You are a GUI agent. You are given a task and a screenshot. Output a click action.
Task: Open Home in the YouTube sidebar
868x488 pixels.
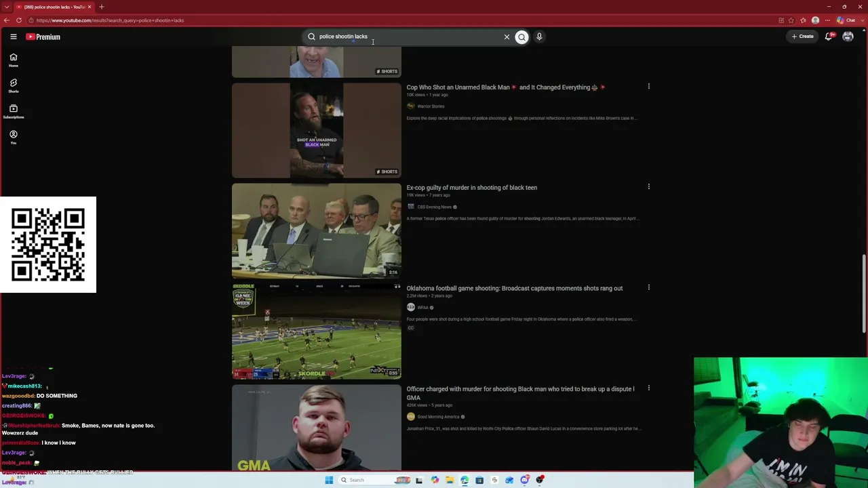point(14,60)
